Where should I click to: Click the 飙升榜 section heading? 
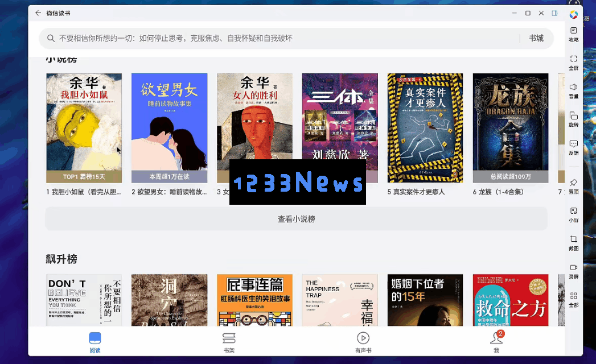[61, 259]
